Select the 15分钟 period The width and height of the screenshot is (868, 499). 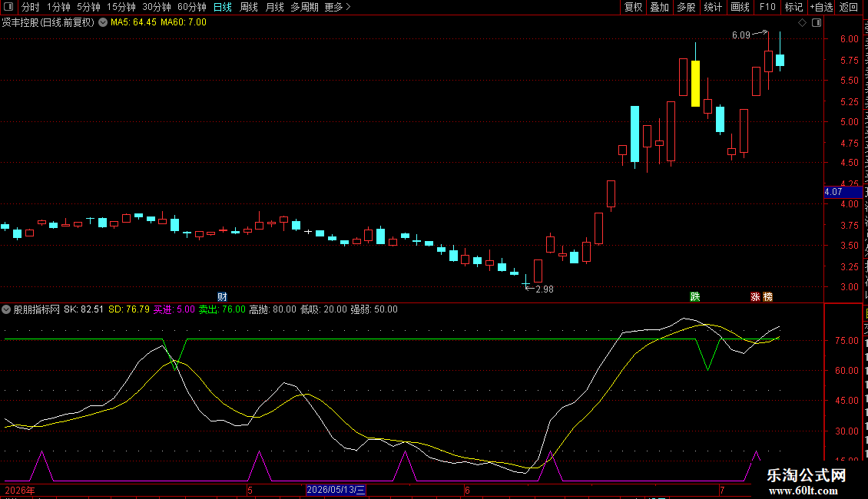(121, 7)
